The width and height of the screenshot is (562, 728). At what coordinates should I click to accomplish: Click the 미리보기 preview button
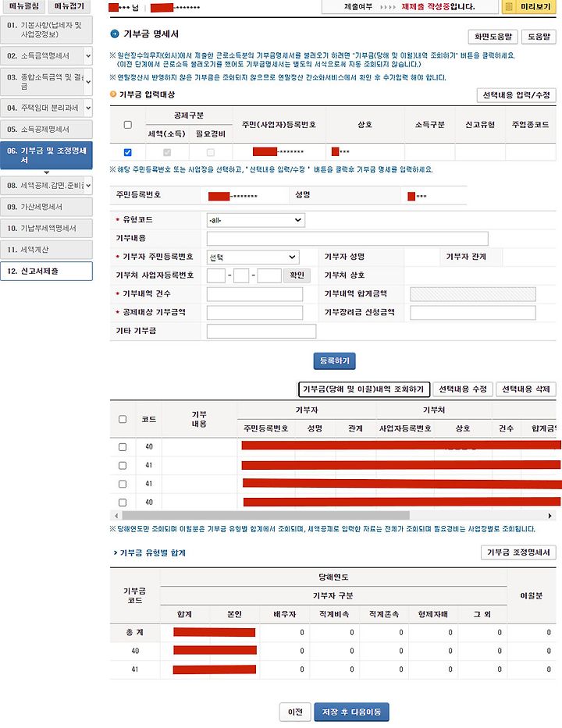[529, 6]
